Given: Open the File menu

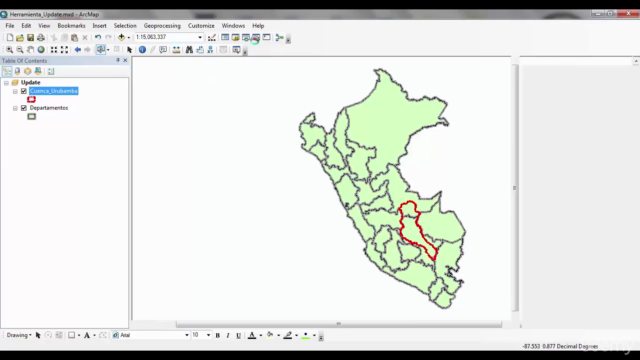Looking at the screenshot, I should 10,26.
